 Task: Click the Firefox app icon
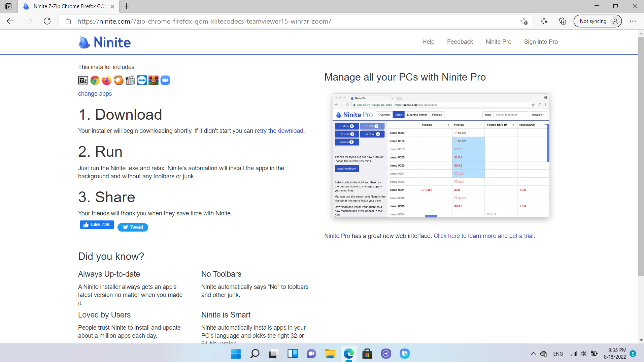click(107, 80)
